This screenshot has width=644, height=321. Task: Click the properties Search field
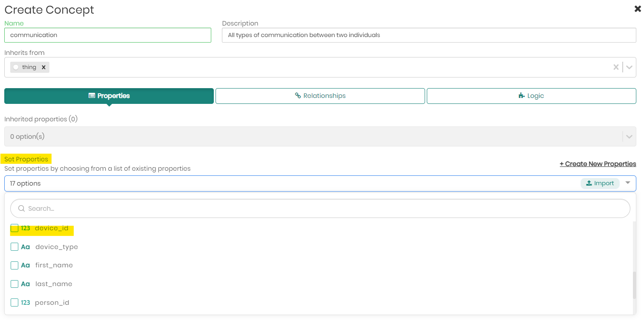click(x=320, y=209)
